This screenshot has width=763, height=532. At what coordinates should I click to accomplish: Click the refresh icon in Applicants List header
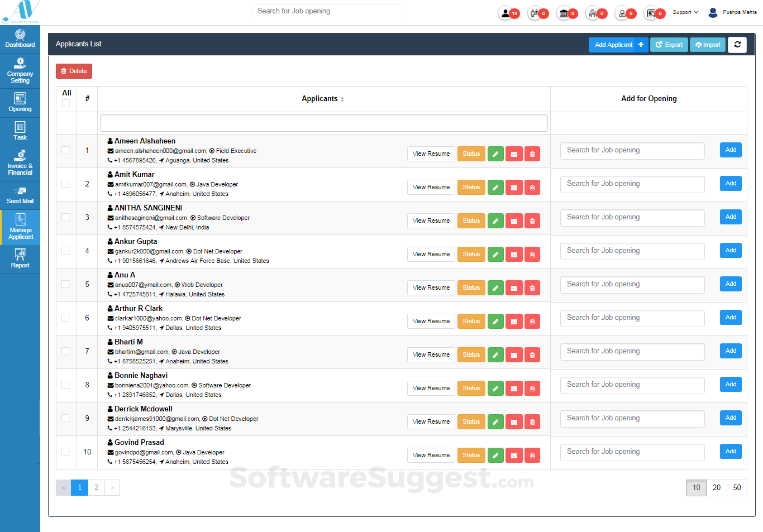point(737,45)
